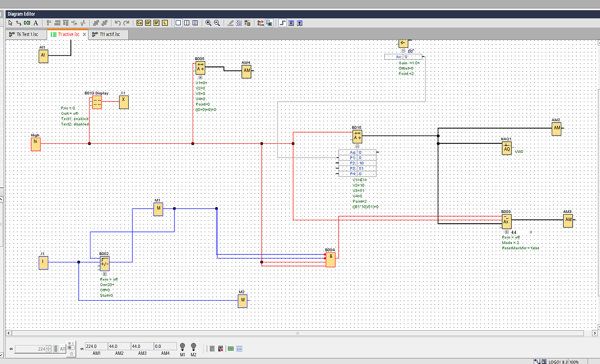
Task: Open the Constants and connectors catalog (Co)
Action: (139, 23)
